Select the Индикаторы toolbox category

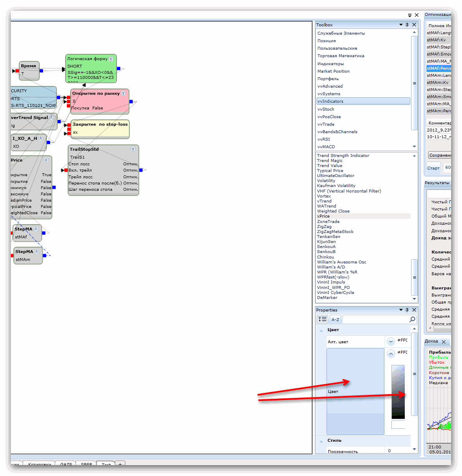(x=331, y=64)
